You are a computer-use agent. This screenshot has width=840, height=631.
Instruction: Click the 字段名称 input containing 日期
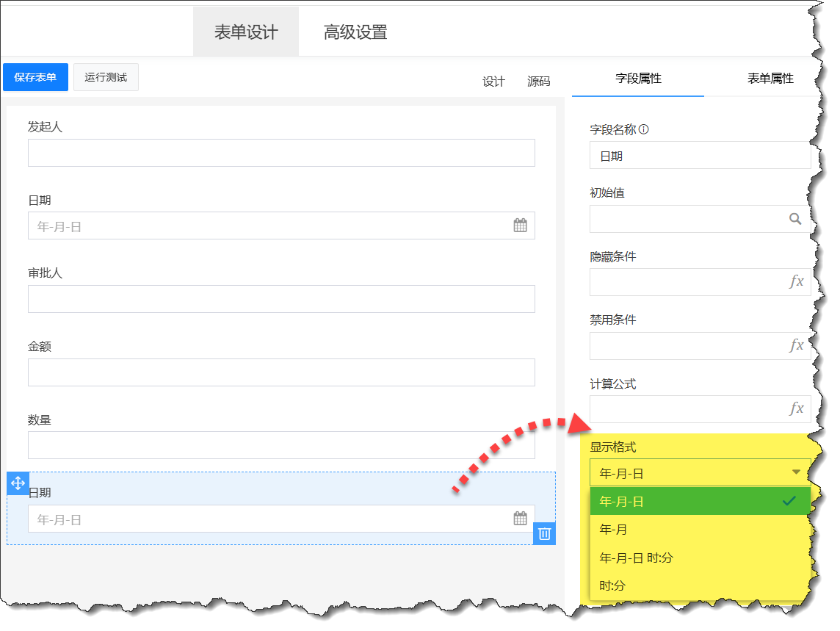click(700, 156)
